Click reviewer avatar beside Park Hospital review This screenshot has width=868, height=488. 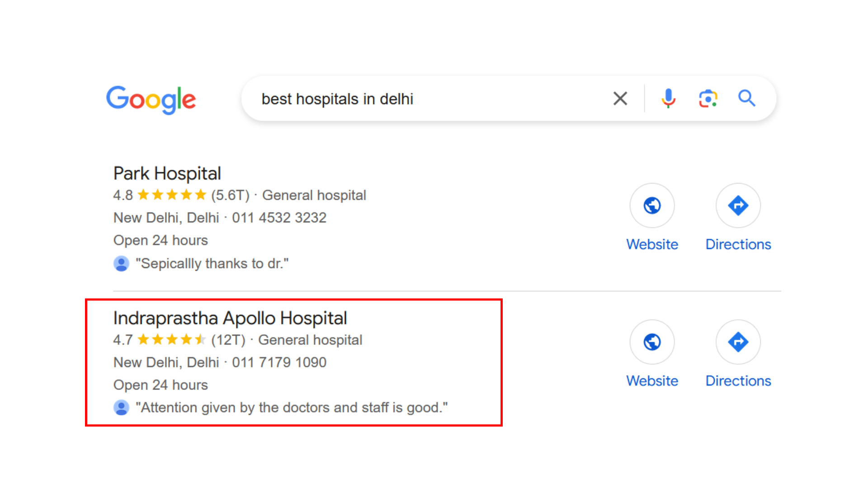point(121,263)
